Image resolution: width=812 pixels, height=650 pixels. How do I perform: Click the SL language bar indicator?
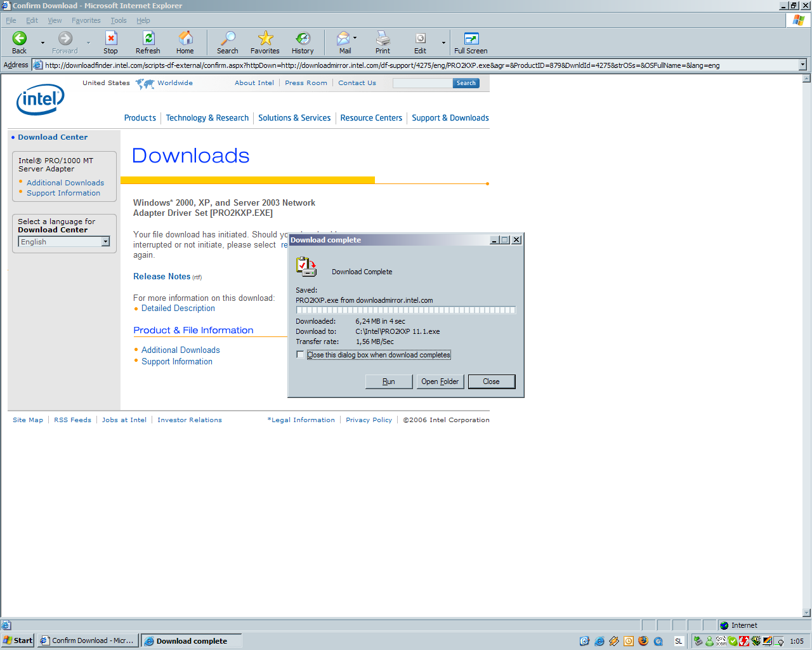pos(679,641)
